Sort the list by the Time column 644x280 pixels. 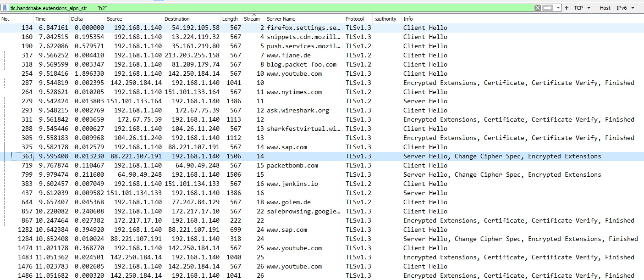(52, 19)
